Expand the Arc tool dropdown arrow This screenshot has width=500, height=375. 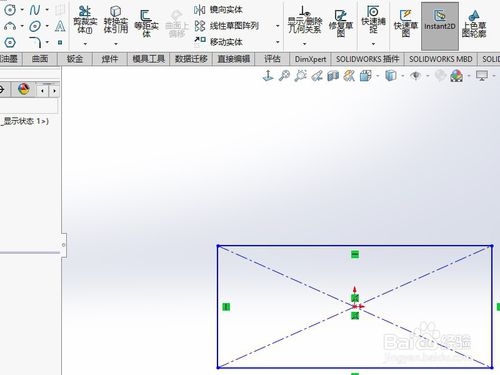(x=22, y=26)
